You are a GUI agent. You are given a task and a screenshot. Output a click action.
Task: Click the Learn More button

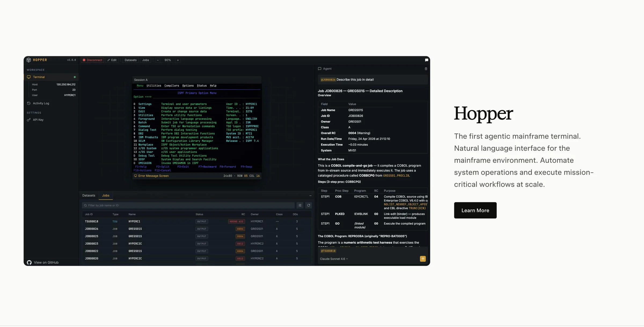coord(475,210)
